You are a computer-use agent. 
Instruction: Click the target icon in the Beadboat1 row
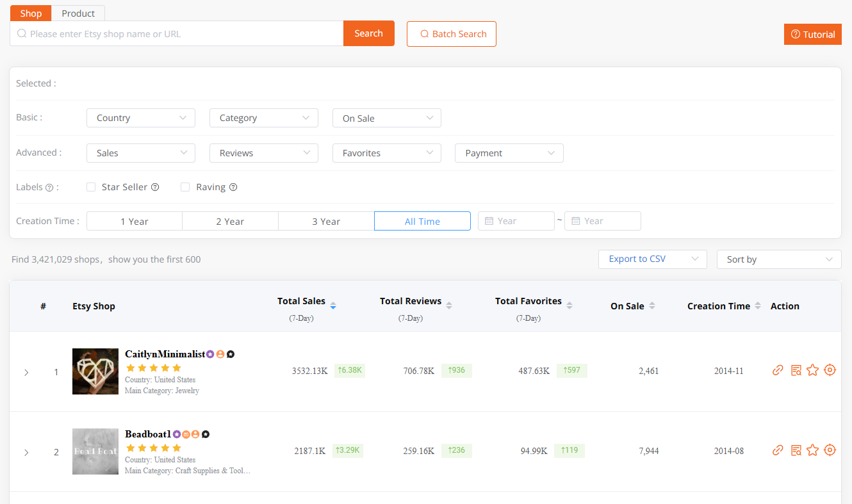[830, 450]
